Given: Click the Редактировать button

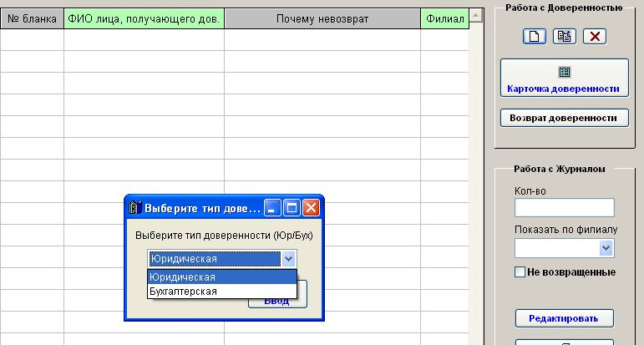Looking at the screenshot, I should [x=565, y=318].
